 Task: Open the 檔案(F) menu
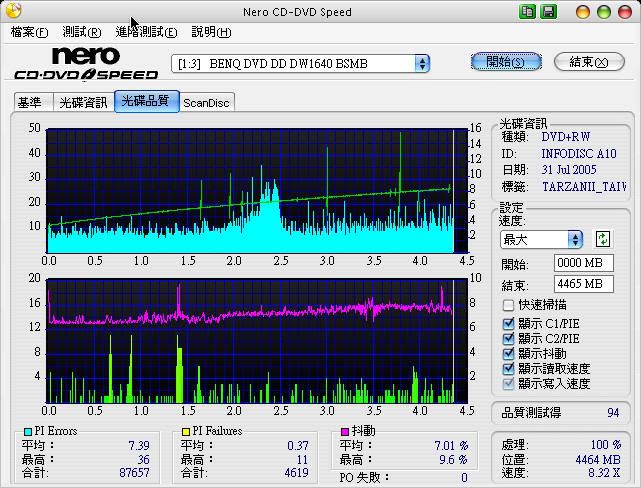click(29, 32)
